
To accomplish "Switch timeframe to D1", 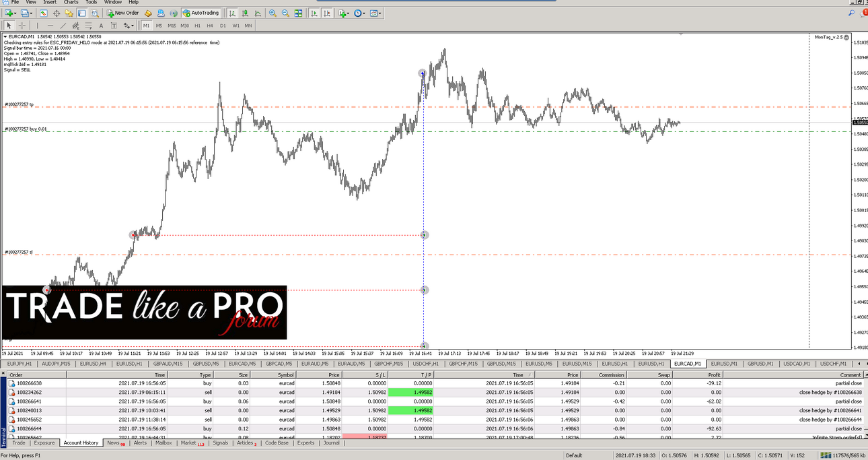I will (x=223, y=26).
